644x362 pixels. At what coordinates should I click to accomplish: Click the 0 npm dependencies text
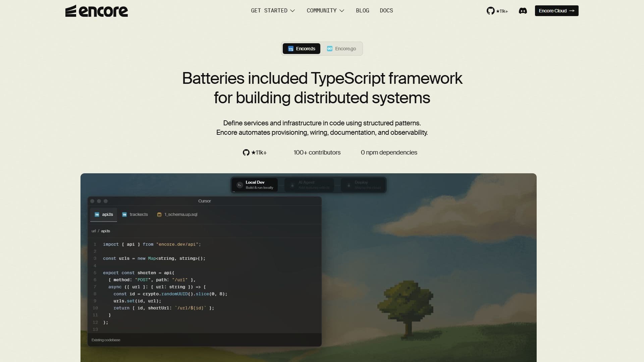pyautogui.click(x=389, y=153)
